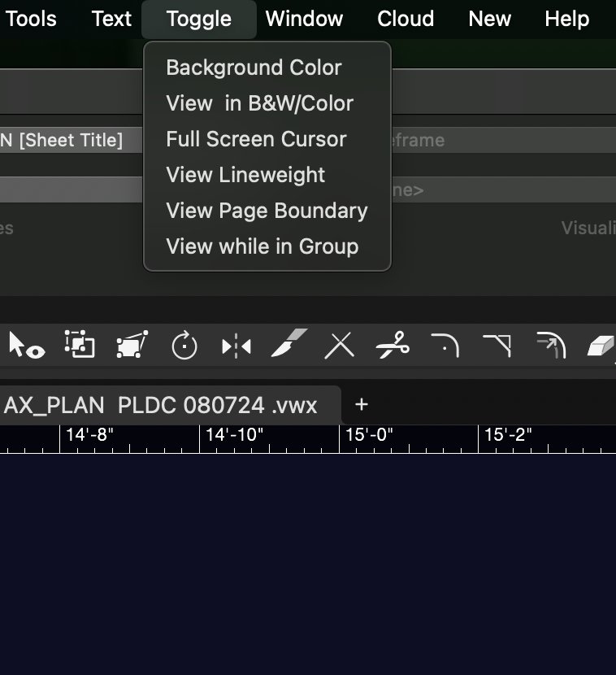
Task: Toggle Background Color menu option
Action: (x=254, y=67)
